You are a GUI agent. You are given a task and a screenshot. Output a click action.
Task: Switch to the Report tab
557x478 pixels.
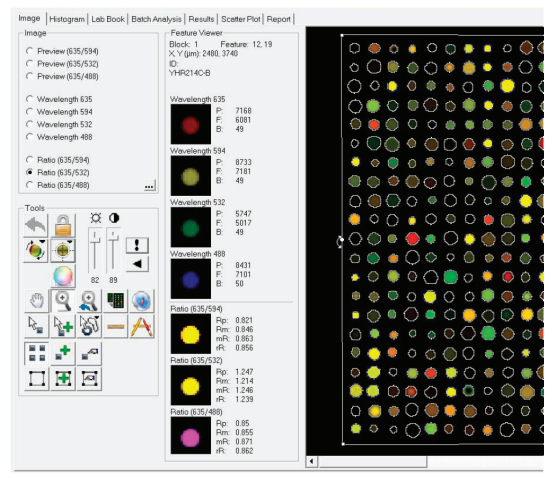[278, 19]
